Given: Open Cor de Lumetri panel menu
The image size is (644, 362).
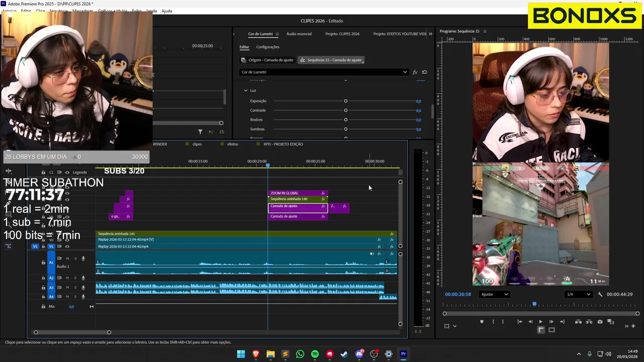Looking at the screenshot, I should tap(277, 34).
